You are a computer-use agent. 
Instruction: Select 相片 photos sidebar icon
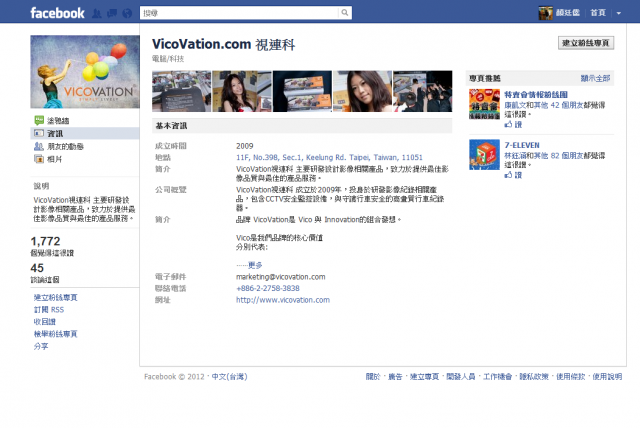tap(39, 159)
